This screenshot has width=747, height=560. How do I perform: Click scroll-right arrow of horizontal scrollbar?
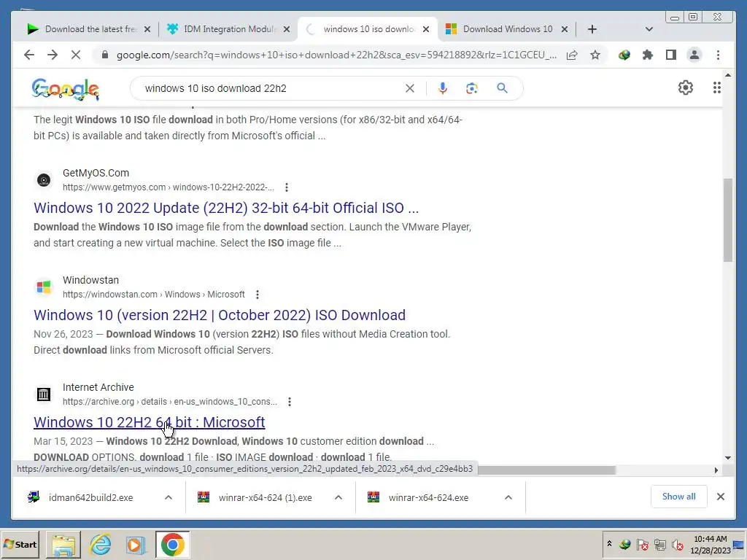coord(716,470)
